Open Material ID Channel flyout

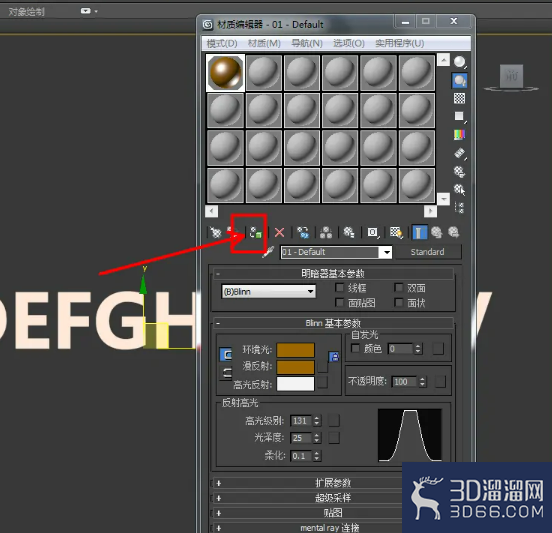[373, 232]
